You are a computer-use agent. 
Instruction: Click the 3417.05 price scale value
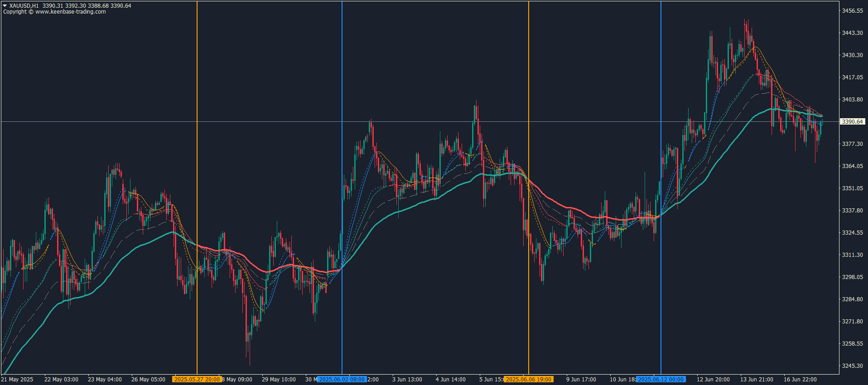point(853,77)
